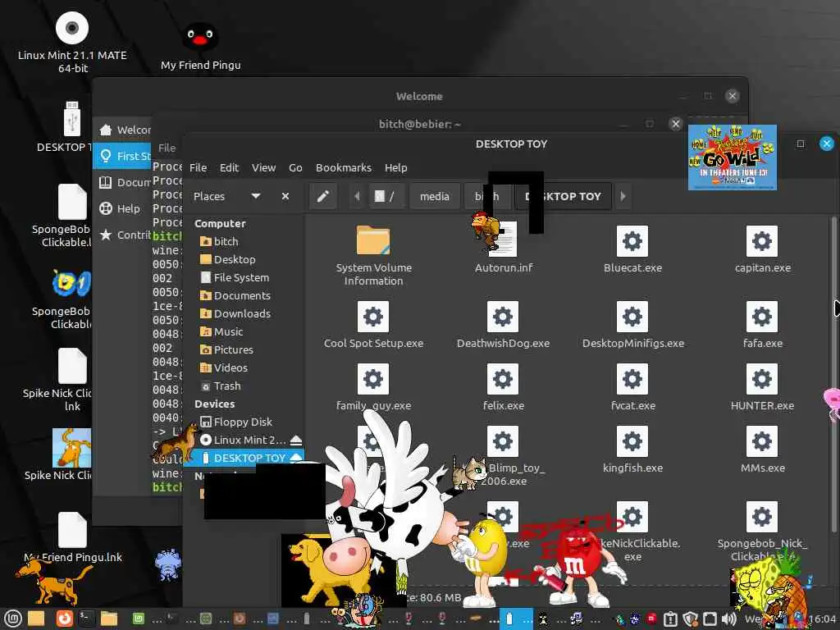
Task: Select DeathwishDog.exe file icon
Action: (503, 317)
